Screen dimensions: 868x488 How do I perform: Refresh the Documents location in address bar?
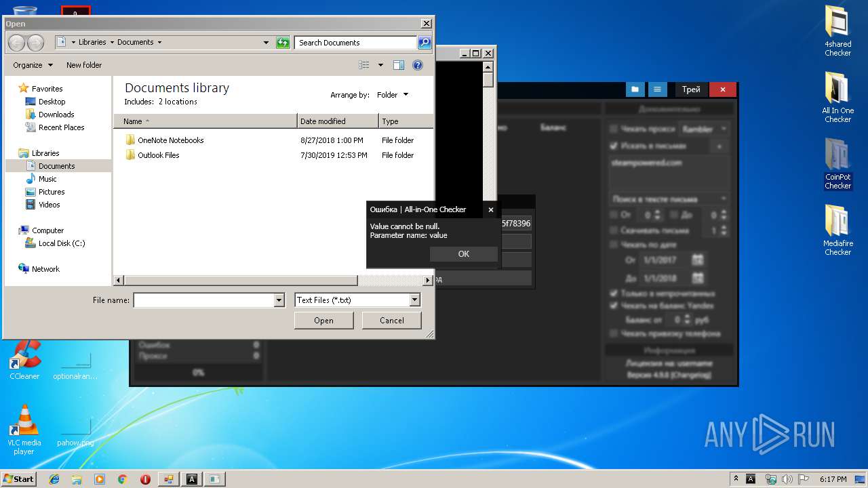pos(283,43)
